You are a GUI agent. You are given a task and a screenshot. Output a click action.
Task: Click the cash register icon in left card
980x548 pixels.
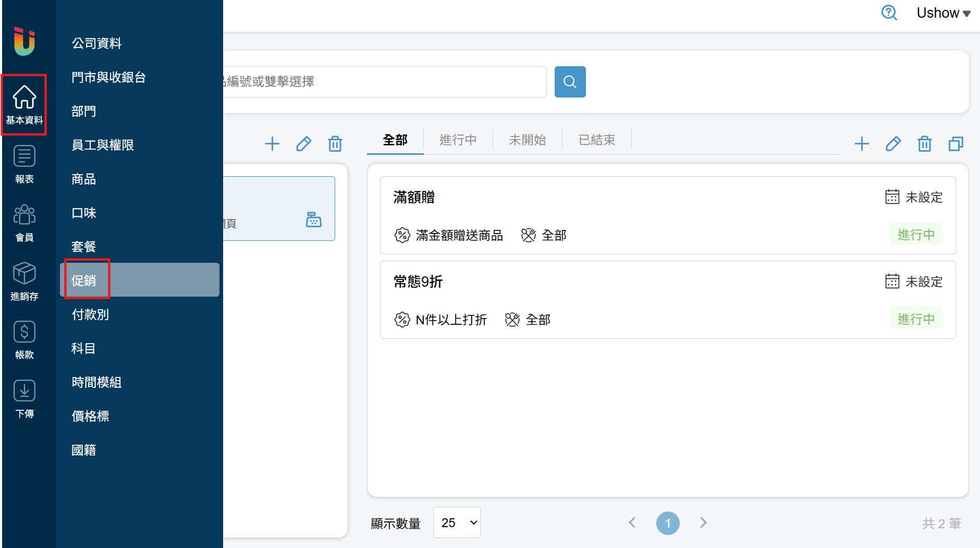314,220
